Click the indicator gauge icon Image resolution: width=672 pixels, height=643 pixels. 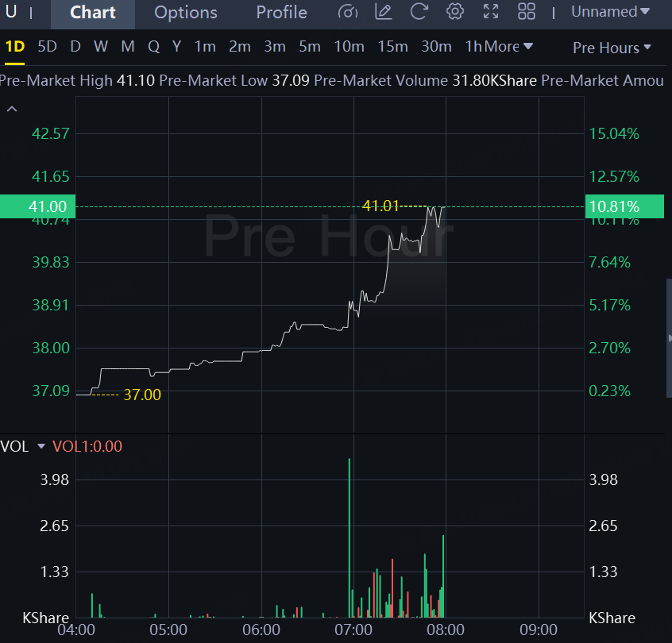(x=348, y=12)
